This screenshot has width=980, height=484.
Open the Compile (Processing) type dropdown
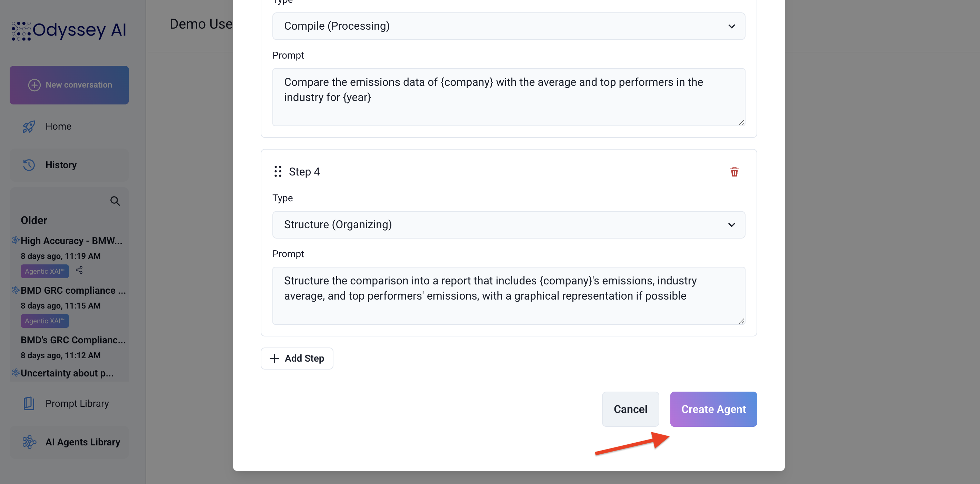[509, 26]
